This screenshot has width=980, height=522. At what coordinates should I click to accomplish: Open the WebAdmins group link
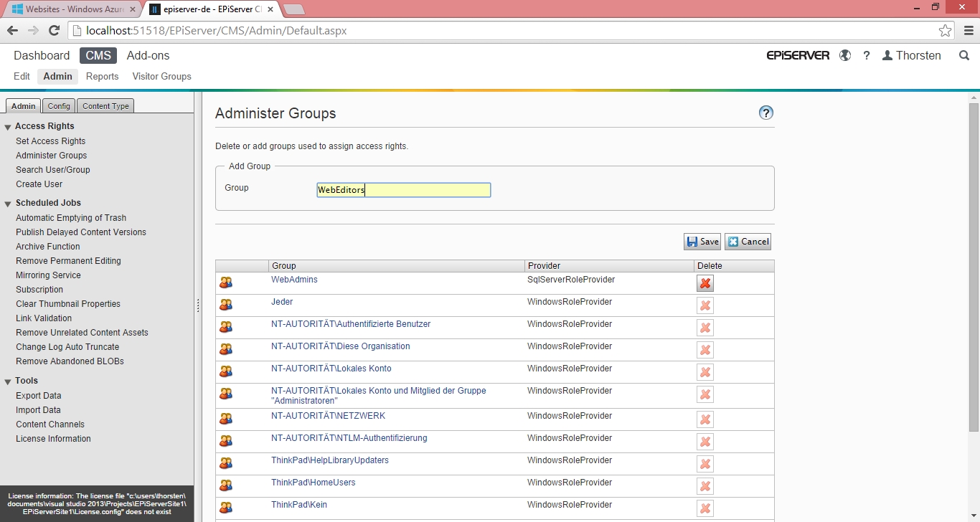[x=294, y=280]
